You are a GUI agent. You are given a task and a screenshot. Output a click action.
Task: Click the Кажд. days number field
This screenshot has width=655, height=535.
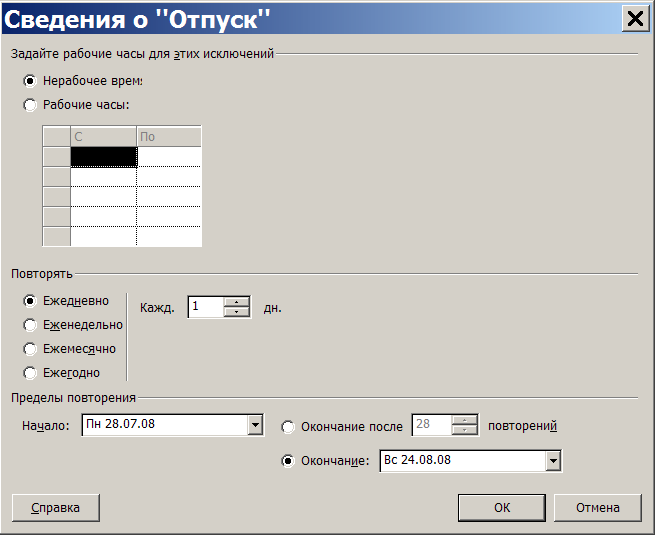(206, 307)
